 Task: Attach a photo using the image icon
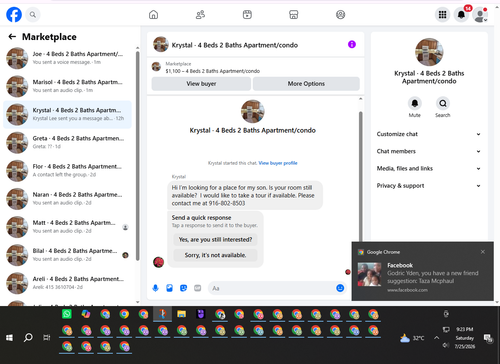click(x=169, y=288)
